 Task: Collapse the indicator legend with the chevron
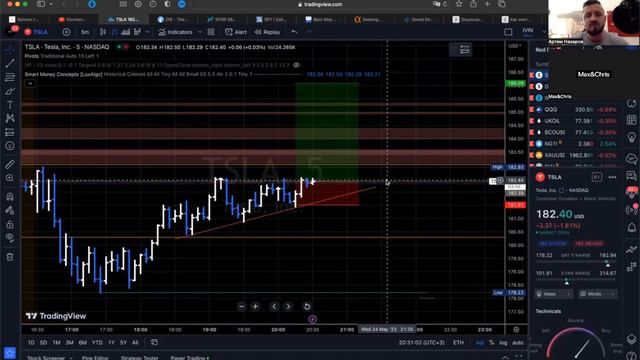(30, 84)
